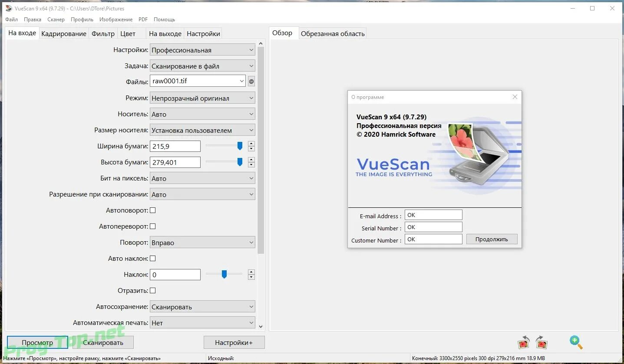Click the @ button next to file name
The width and height of the screenshot is (624, 364).
point(251,81)
